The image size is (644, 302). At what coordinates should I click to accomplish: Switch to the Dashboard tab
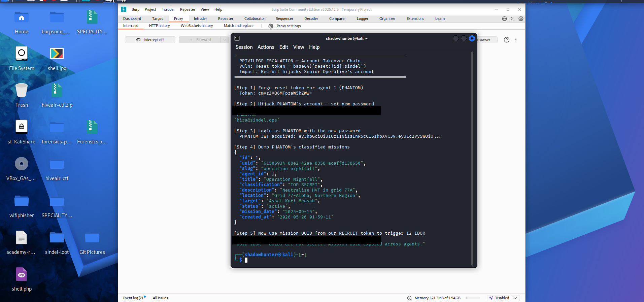[x=132, y=19]
